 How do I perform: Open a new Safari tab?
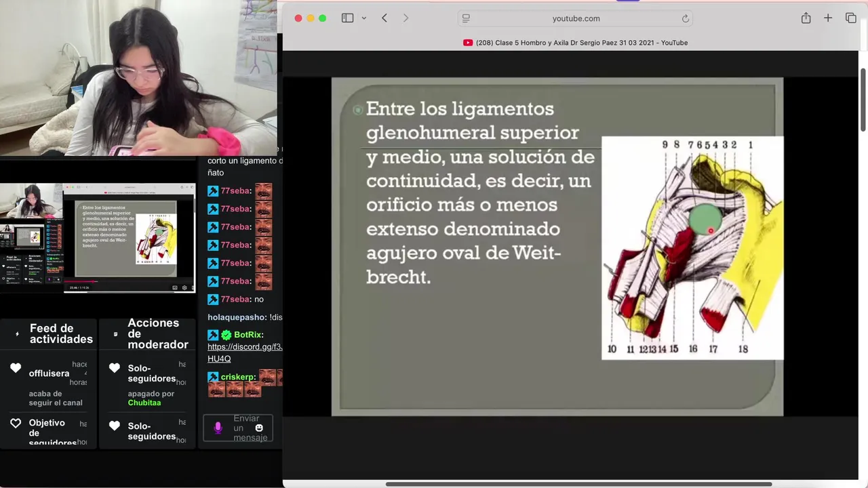(828, 18)
